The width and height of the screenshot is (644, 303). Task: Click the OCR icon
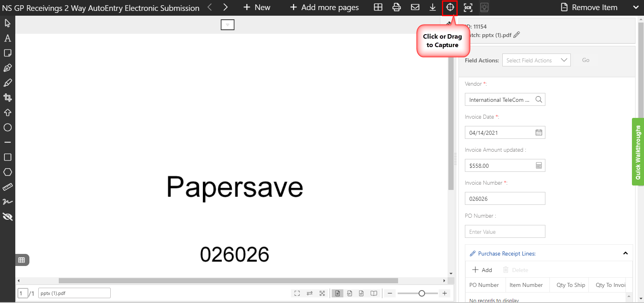(468, 7)
